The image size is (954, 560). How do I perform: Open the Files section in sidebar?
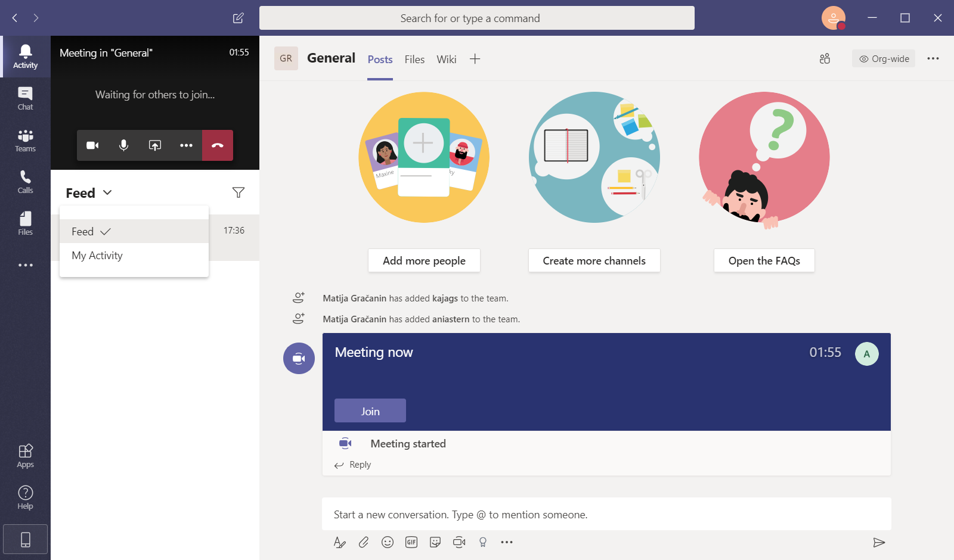(25, 223)
